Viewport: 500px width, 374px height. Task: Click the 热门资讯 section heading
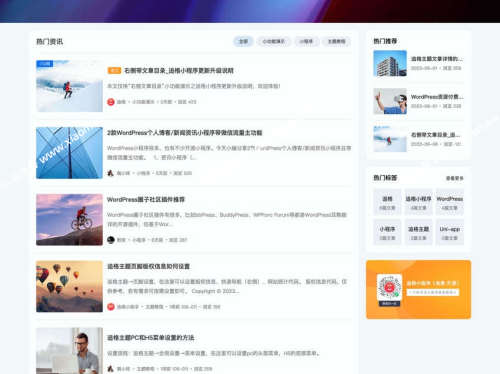click(50, 42)
